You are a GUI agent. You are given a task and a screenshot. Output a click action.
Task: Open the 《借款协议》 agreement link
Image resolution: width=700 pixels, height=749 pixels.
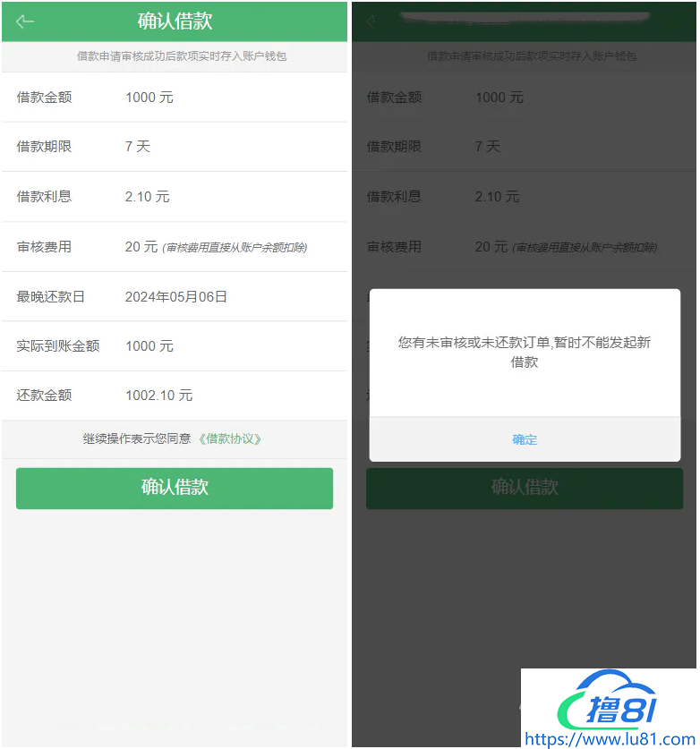(x=230, y=439)
